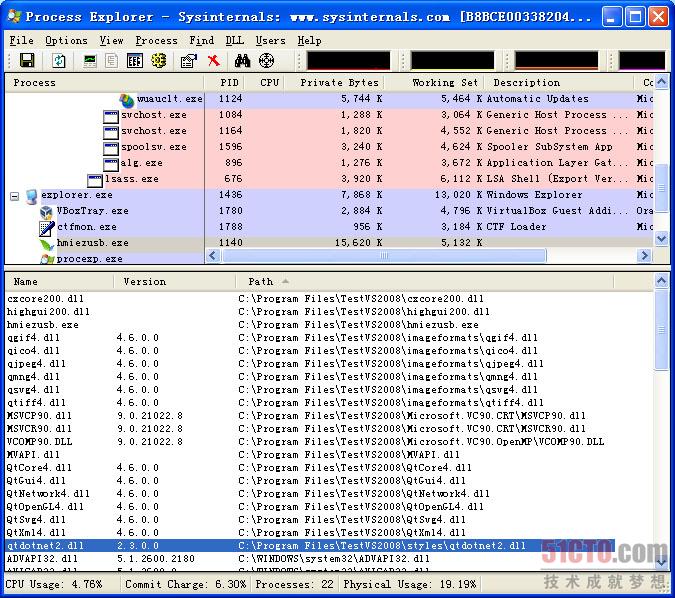The height and width of the screenshot is (598, 675).
Task: Open the process Properties toolbar icon
Action: [x=189, y=61]
